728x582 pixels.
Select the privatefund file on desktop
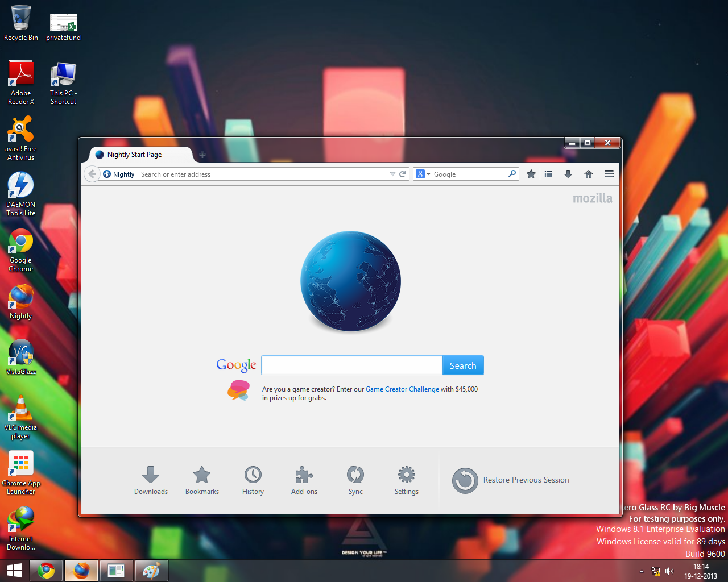point(63,27)
